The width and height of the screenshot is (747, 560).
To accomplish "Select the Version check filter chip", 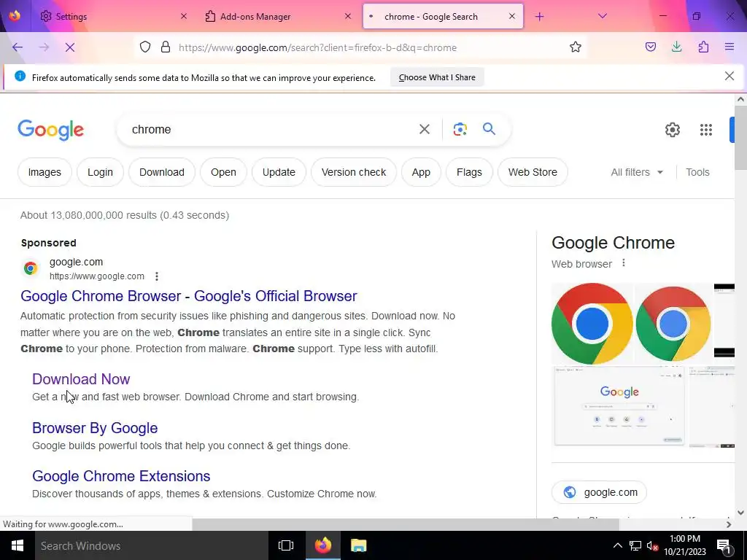I will (x=354, y=172).
